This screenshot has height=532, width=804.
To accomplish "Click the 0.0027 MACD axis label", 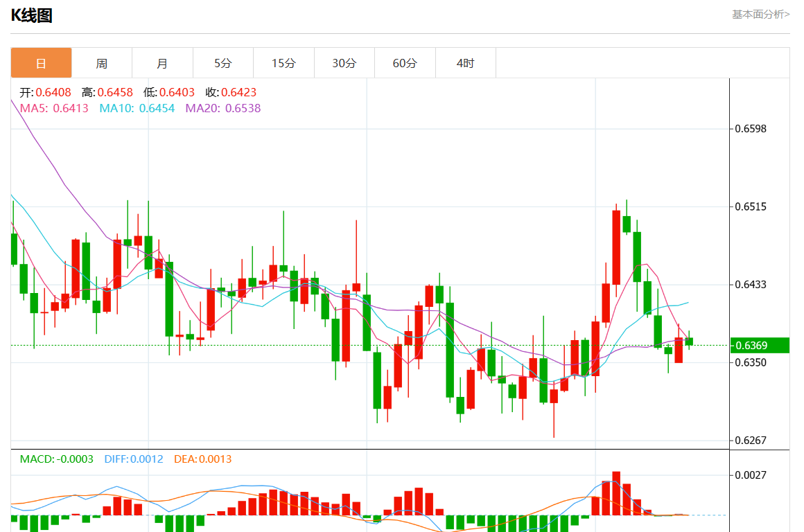I will pyautogui.click(x=751, y=475).
